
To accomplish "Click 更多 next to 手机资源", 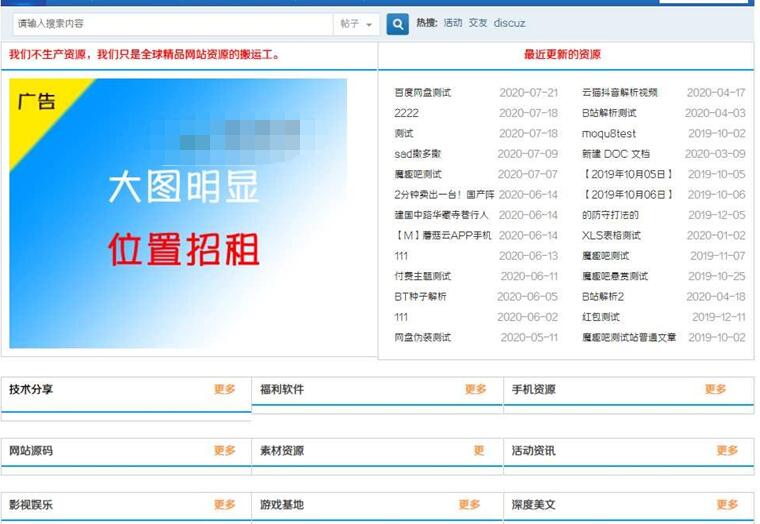I will point(715,390).
